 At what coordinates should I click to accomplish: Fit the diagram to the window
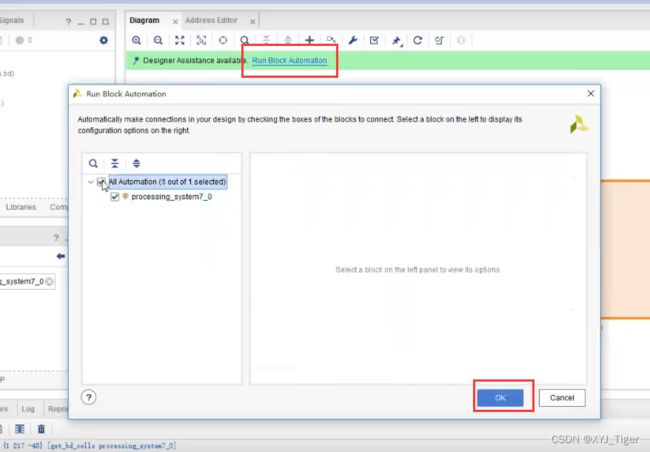179,40
